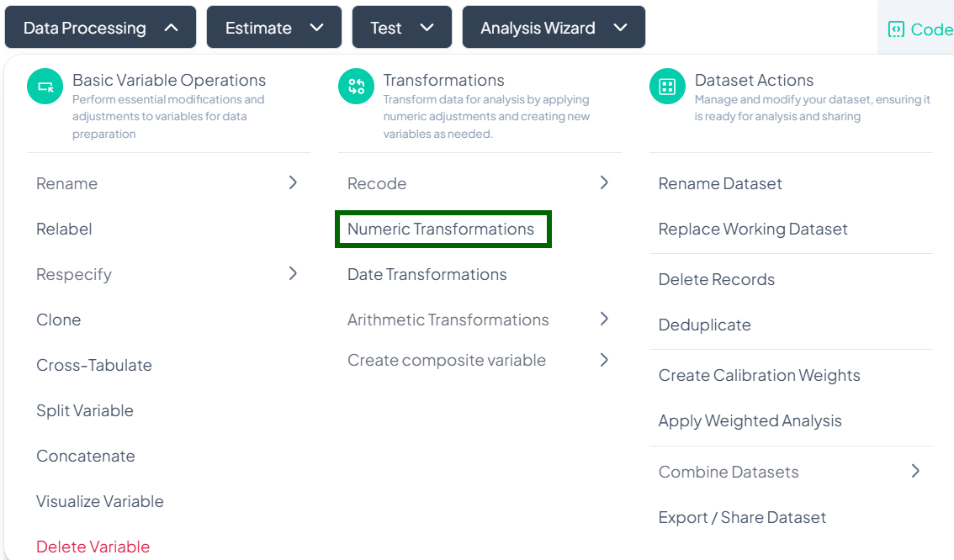Expand the Recode submenu chevron
Screen dimensions: 954x560
click(604, 182)
